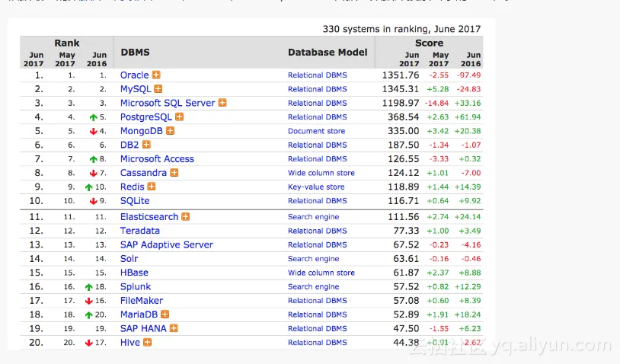Open the FileMaker link
620x364 pixels.
tap(142, 300)
